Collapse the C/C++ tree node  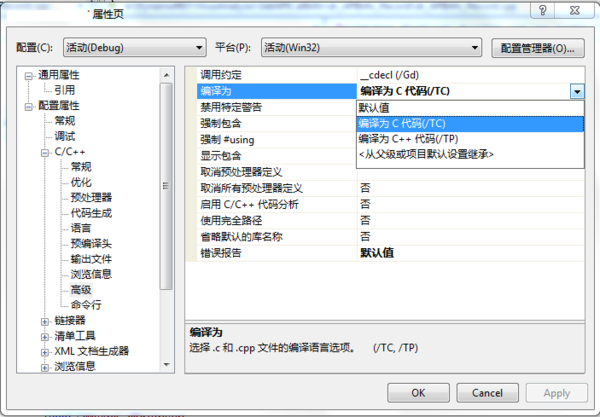tap(45, 153)
